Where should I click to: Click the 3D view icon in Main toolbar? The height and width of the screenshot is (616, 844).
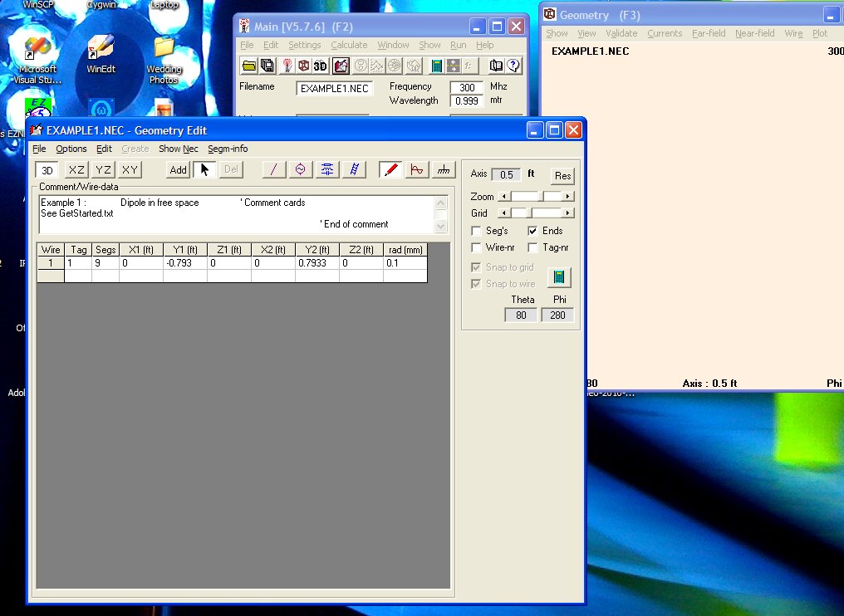[x=321, y=66]
